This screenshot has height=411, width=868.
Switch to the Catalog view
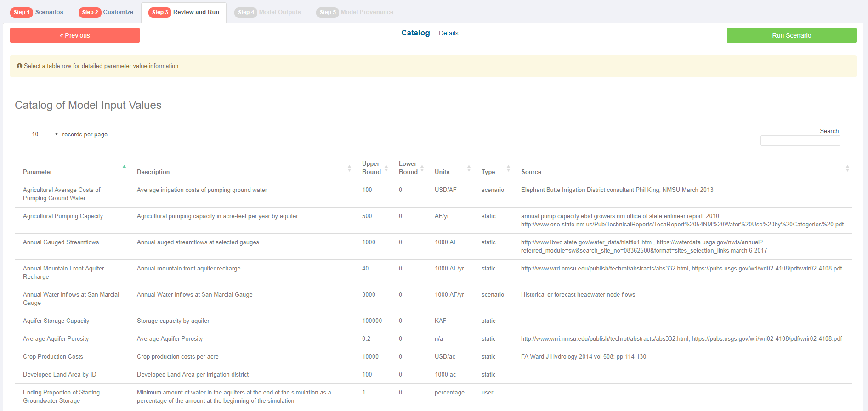click(415, 33)
